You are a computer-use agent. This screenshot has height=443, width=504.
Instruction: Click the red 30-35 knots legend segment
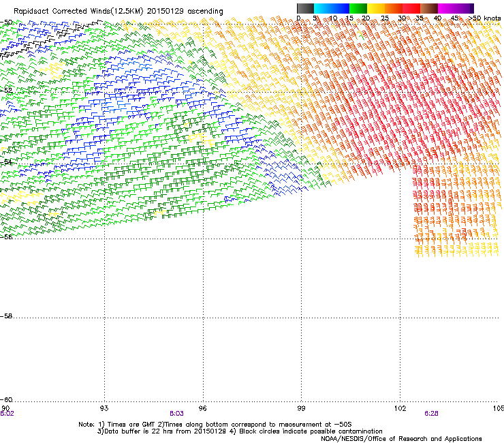point(411,8)
